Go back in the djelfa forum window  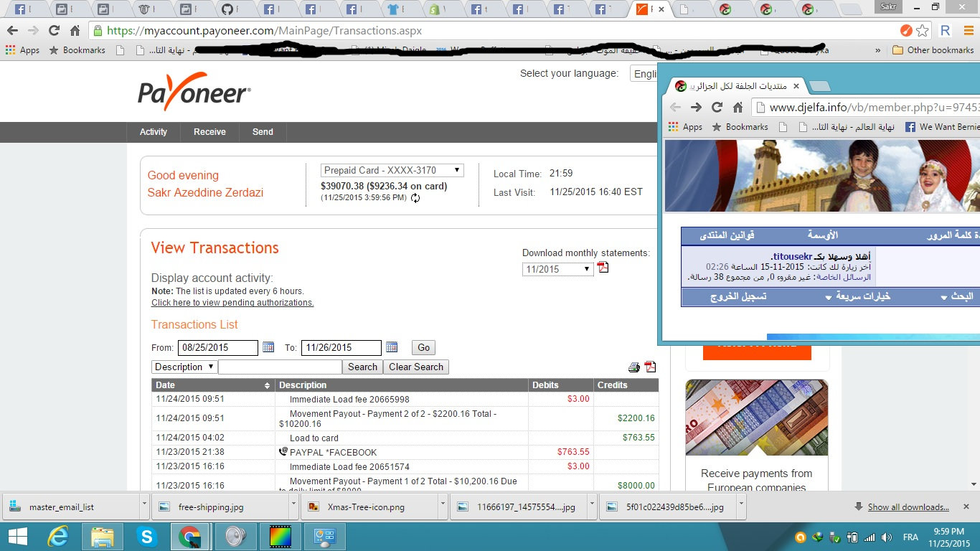[675, 107]
